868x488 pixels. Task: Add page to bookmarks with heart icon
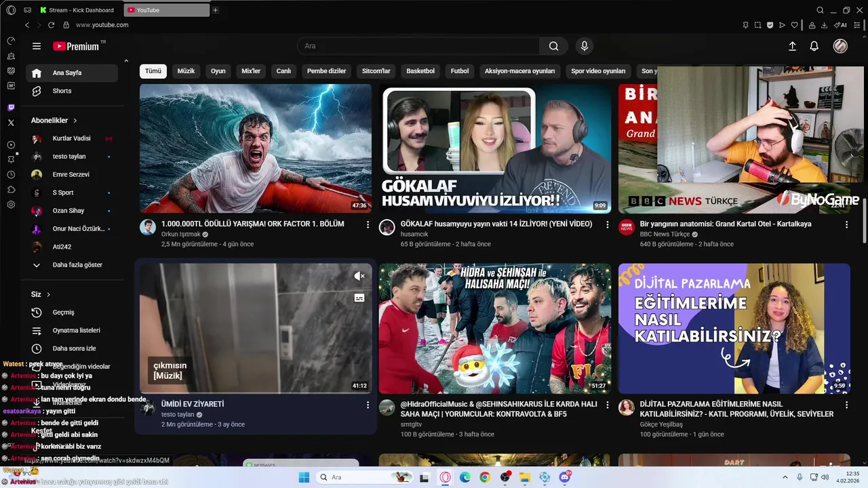pyautogui.click(x=795, y=25)
